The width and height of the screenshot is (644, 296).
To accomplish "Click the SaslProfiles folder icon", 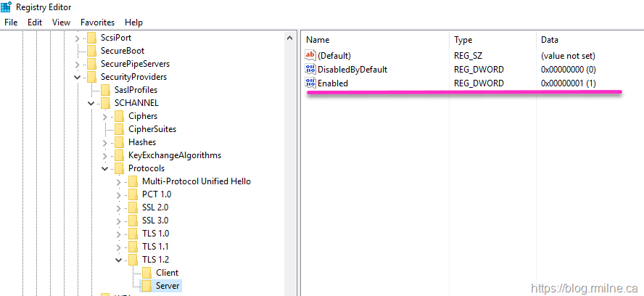I will (x=105, y=90).
